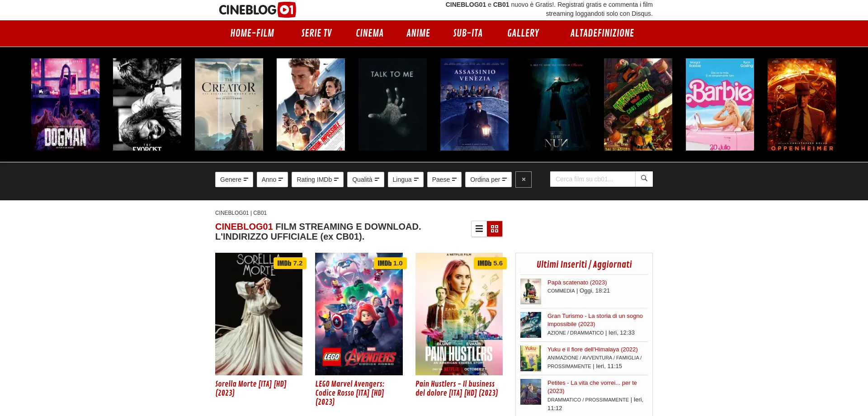Click the IMDb 1.0 badge on LEGO Avengers

coord(390,263)
